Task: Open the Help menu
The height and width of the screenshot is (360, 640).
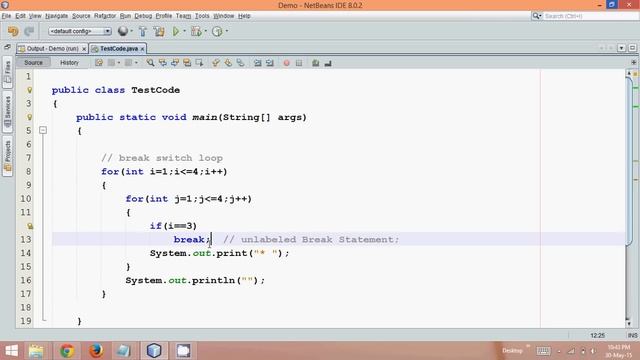Action: [x=244, y=16]
